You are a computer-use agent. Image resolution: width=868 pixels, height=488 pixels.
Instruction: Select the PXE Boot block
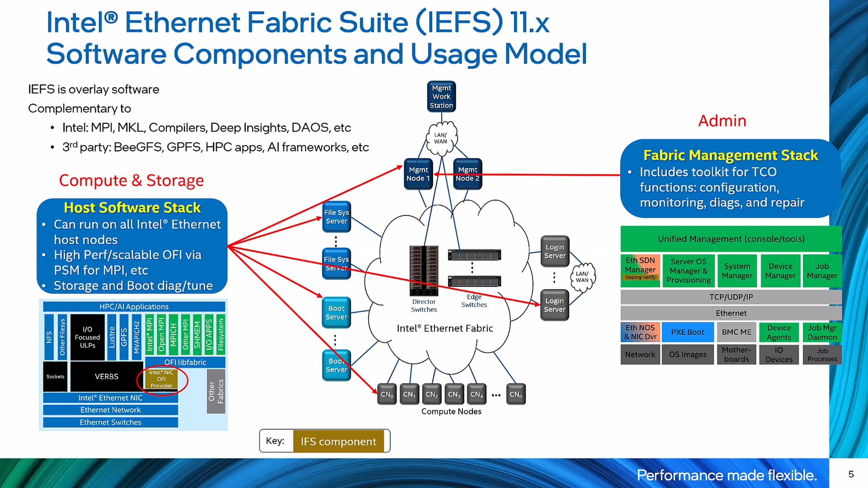point(688,332)
